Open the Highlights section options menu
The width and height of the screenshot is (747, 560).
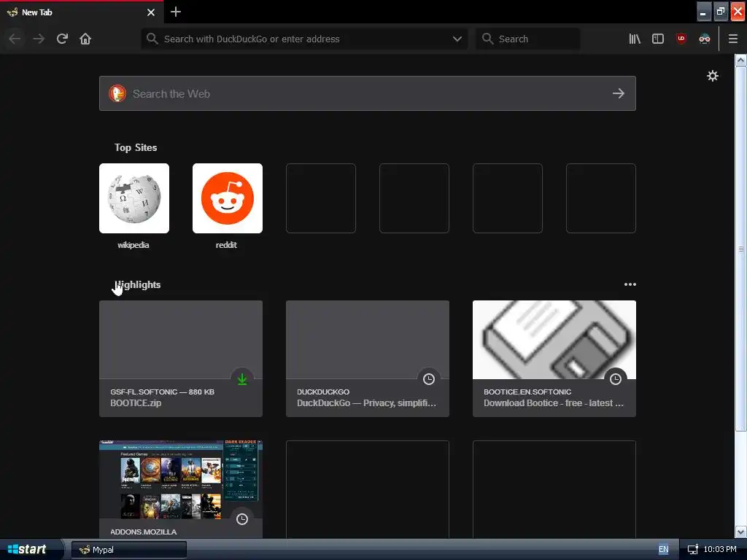pyautogui.click(x=630, y=284)
